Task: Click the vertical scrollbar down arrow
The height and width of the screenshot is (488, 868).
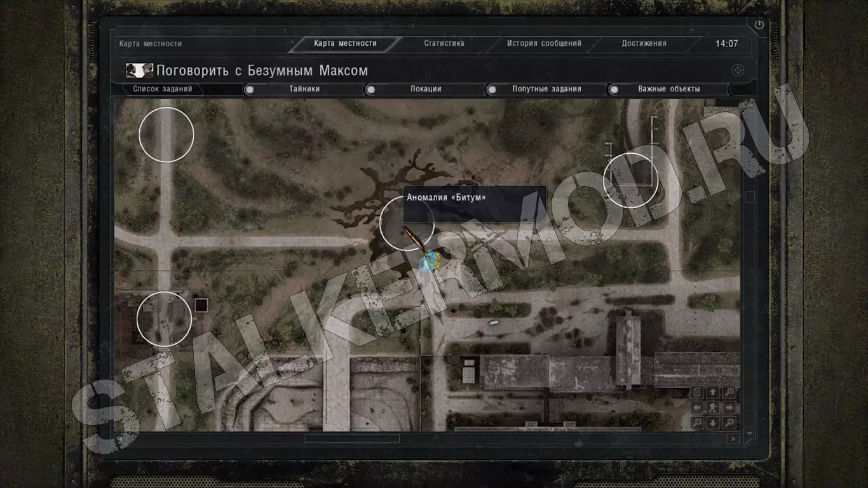Action: 749,433
